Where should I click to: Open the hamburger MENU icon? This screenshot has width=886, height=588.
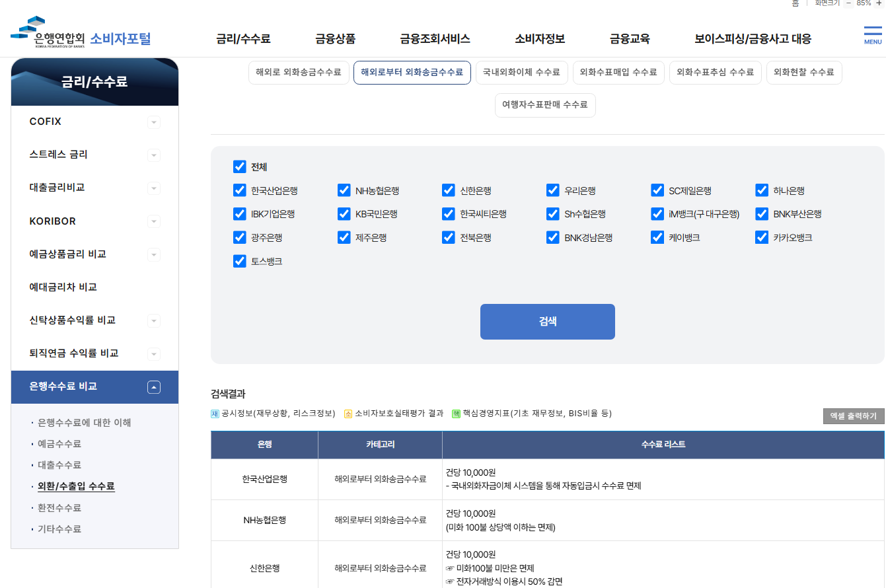point(873,35)
